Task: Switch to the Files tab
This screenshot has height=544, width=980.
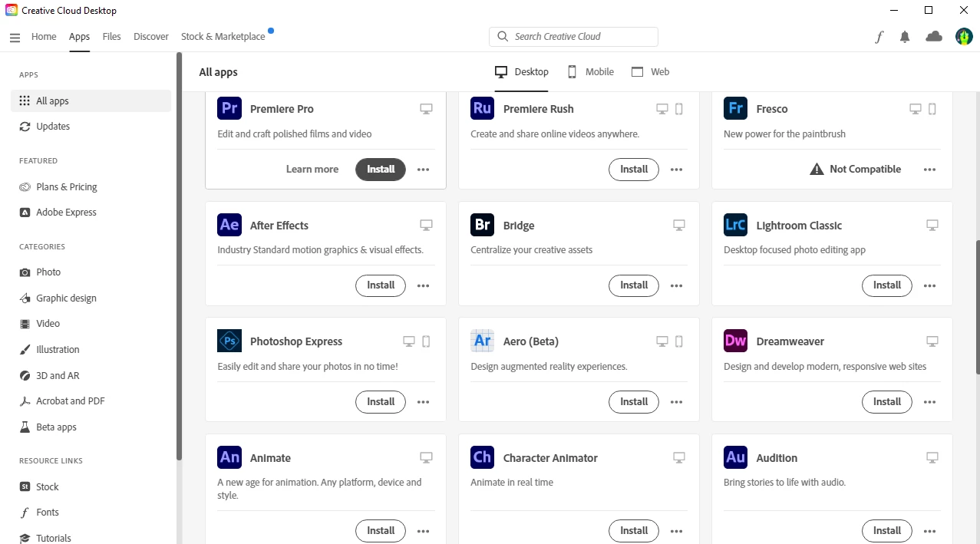Action: pyautogui.click(x=112, y=37)
